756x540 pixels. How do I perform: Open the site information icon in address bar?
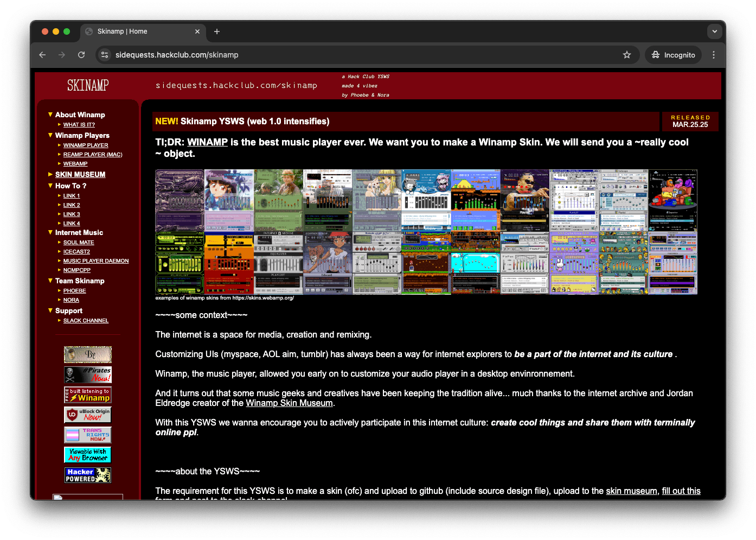[105, 55]
